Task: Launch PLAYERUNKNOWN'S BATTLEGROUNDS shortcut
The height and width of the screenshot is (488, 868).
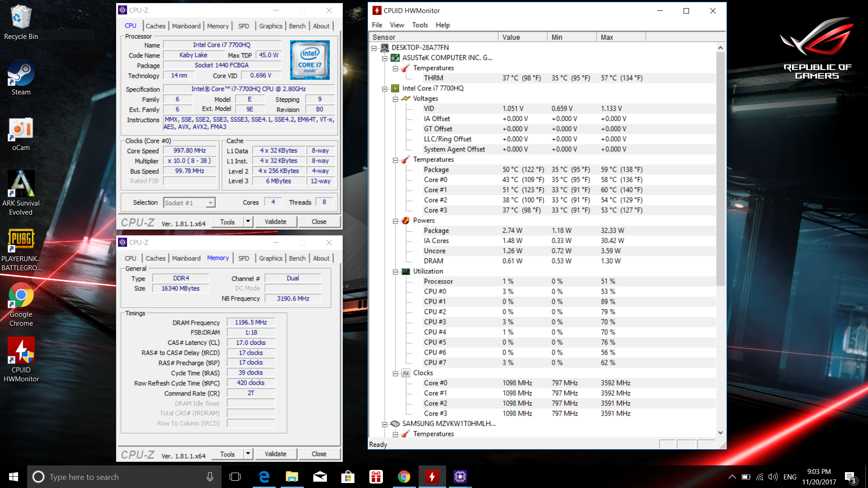Action: coord(21,249)
